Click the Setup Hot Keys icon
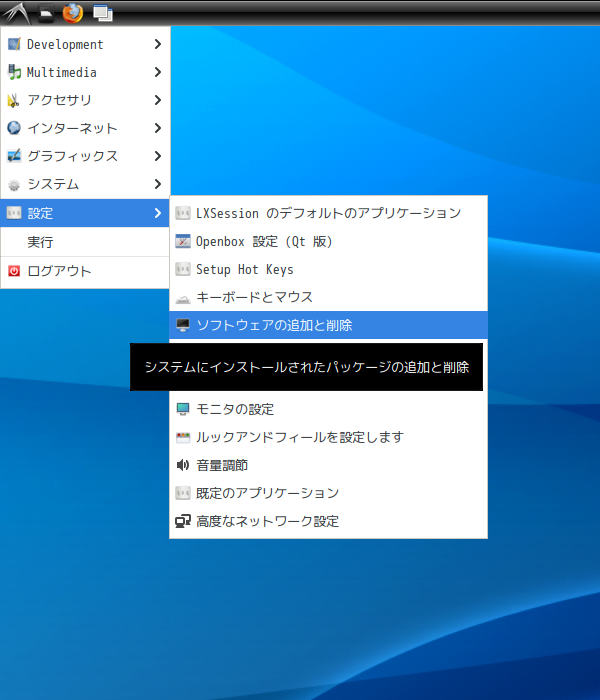The height and width of the screenshot is (700, 600). (183, 269)
